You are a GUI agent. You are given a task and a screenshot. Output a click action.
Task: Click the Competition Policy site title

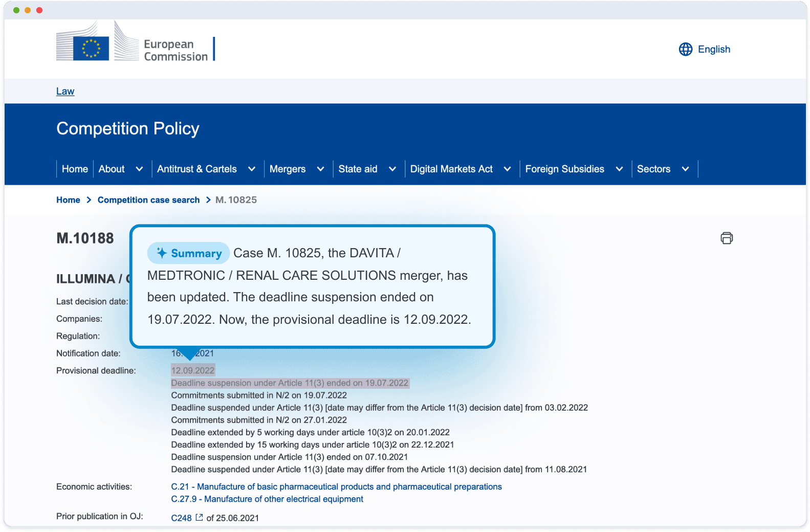click(128, 129)
